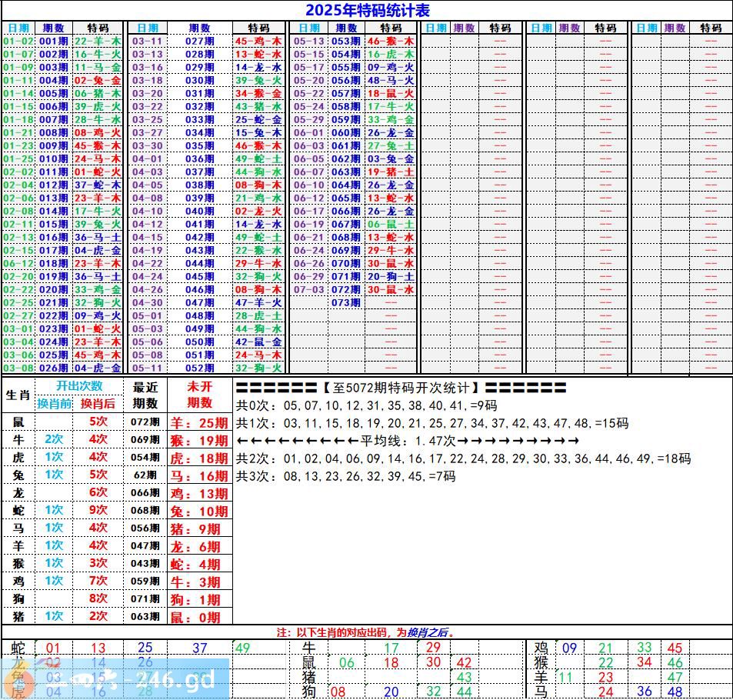
Task: Click the cell "19-猪-土"
Action: 390,172
